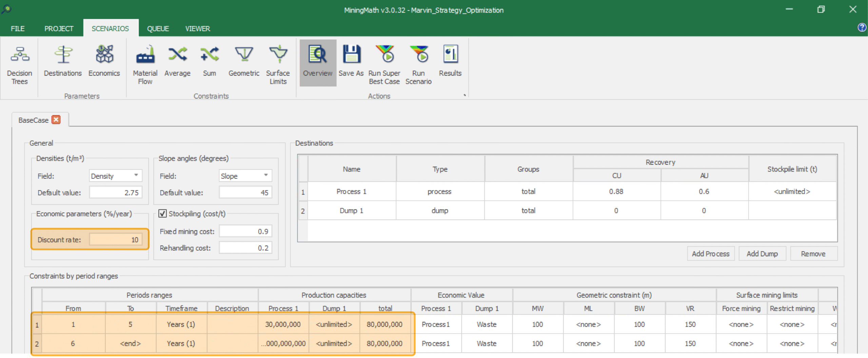Screen dimensions: 868x358
Task: Click the Add Process button
Action: 710,254
